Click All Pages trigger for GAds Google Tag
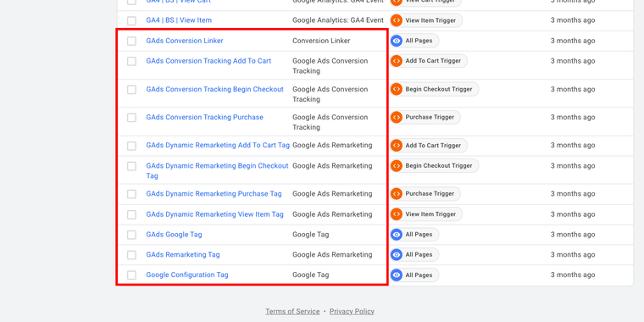The height and width of the screenshot is (322, 644). (414, 235)
